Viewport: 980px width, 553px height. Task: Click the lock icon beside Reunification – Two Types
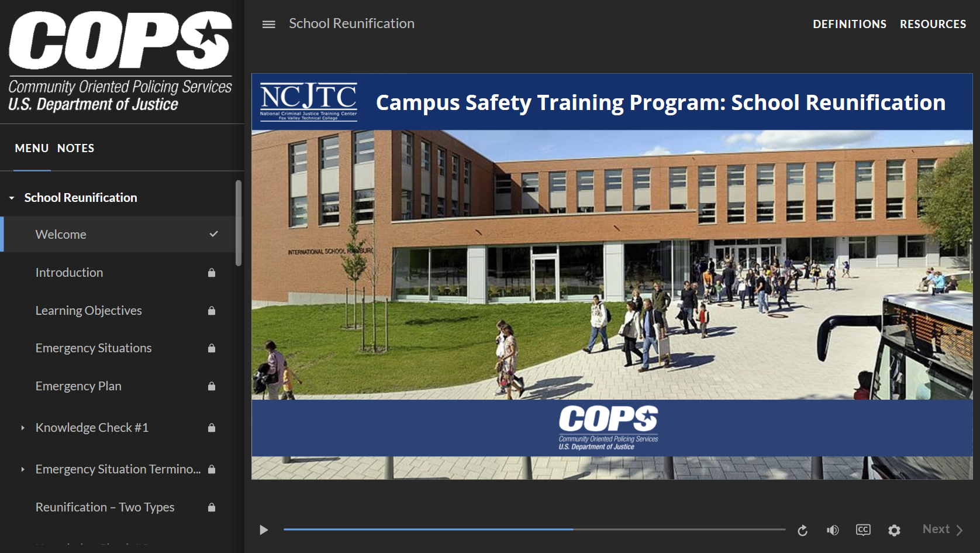pos(212,507)
